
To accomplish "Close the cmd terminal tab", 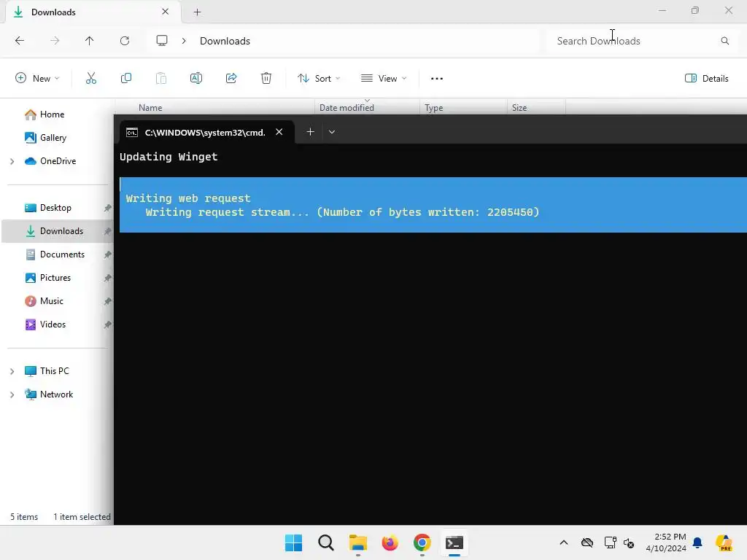I will [x=279, y=132].
